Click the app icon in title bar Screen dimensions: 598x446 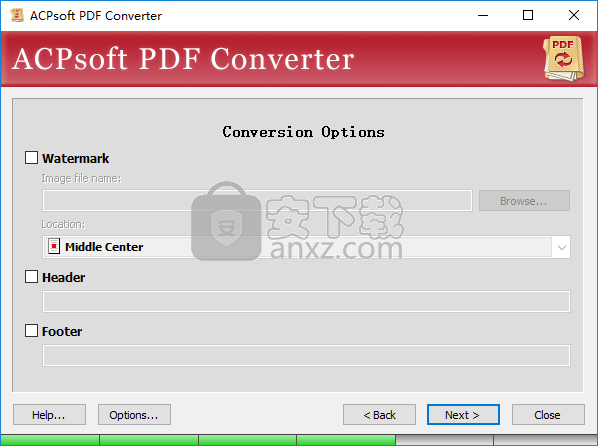[17, 15]
